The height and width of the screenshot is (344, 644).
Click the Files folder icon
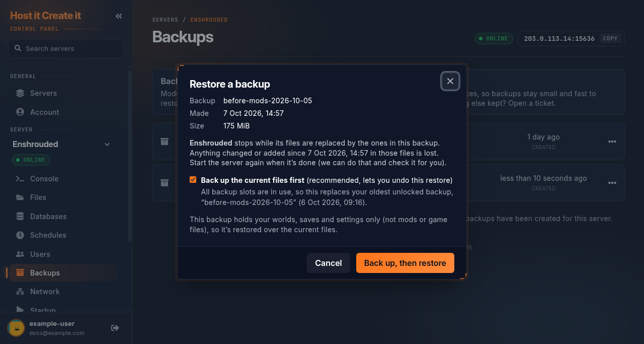[20, 197]
